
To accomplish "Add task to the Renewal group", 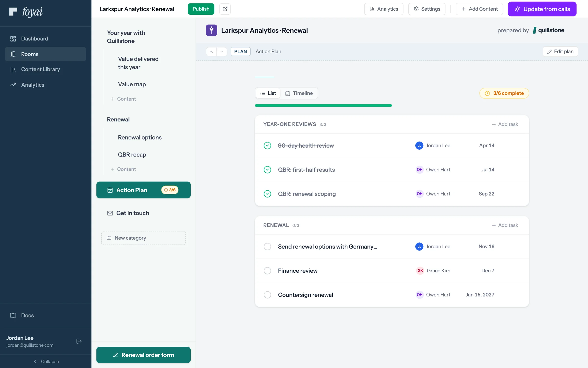I will pyautogui.click(x=505, y=225).
